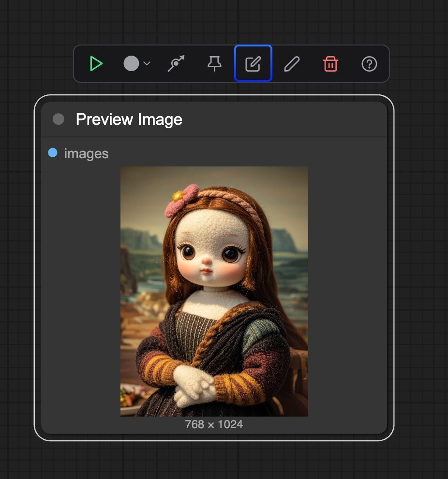This screenshot has height=479, width=448.
Task: Open the gray color circle picker
Action: pos(131,63)
